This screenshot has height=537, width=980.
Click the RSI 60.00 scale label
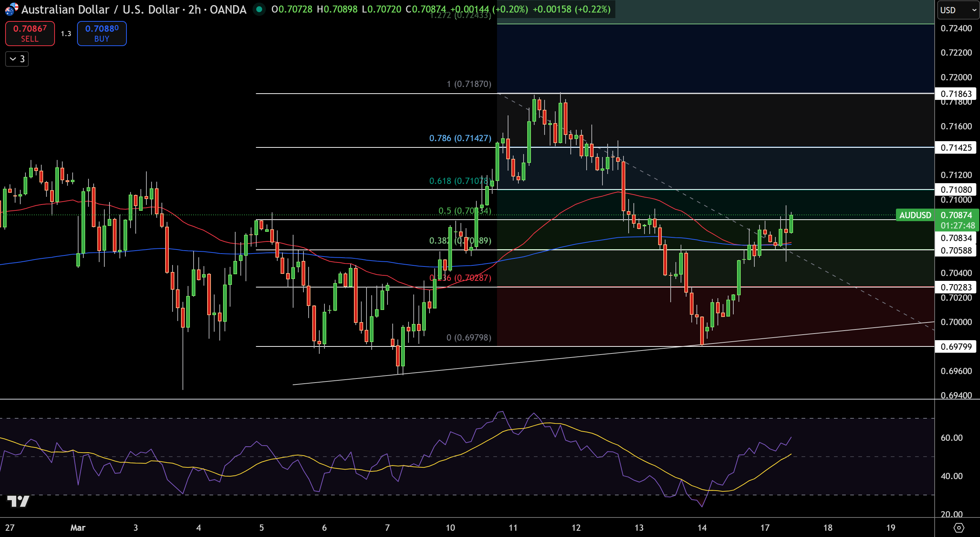[952, 438]
